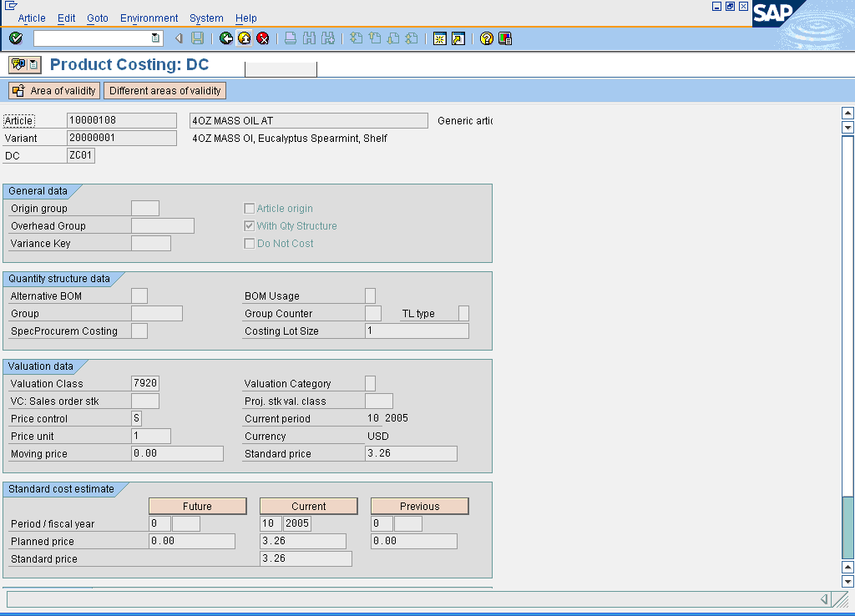
Task: Click the Overhead Group input field
Action: pos(163,225)
